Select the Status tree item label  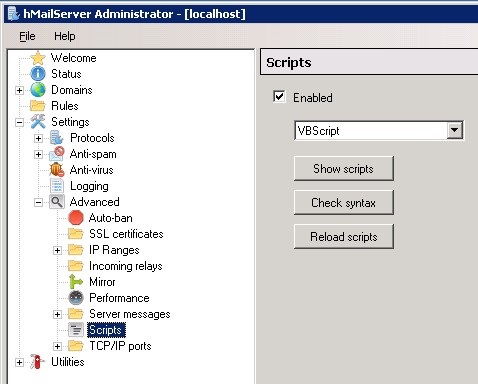click(66, 74)
